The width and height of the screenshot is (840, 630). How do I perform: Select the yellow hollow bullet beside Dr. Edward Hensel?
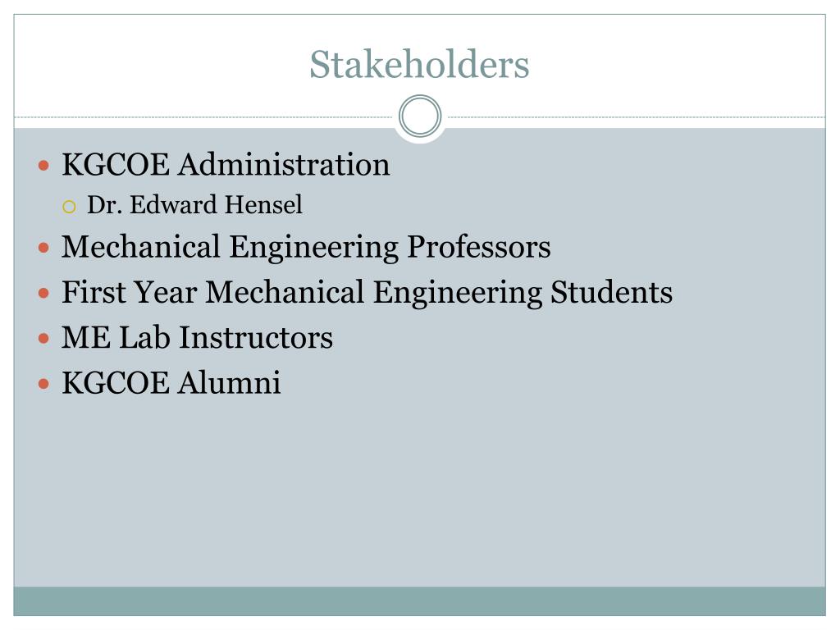tap(69, 207)
